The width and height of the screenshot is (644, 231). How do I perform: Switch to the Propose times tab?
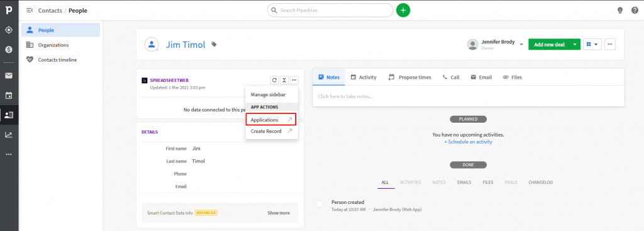click(x=409, y=77)
